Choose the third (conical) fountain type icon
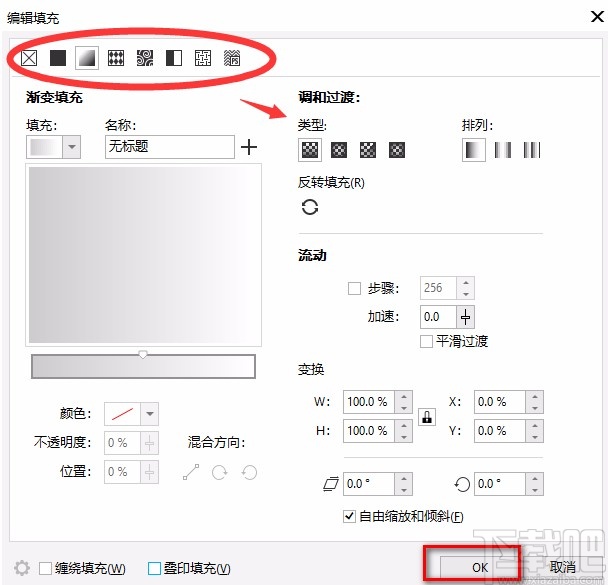 368,150
